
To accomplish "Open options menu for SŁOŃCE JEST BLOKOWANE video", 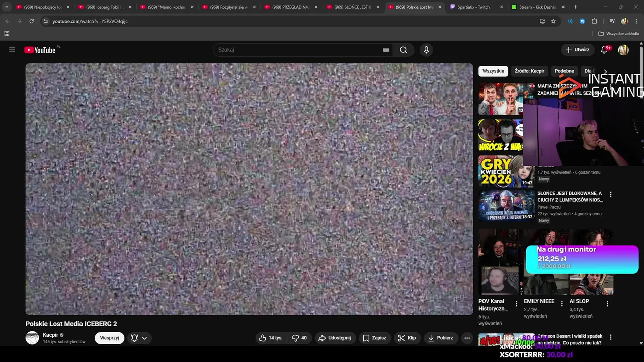I will 611,194.
